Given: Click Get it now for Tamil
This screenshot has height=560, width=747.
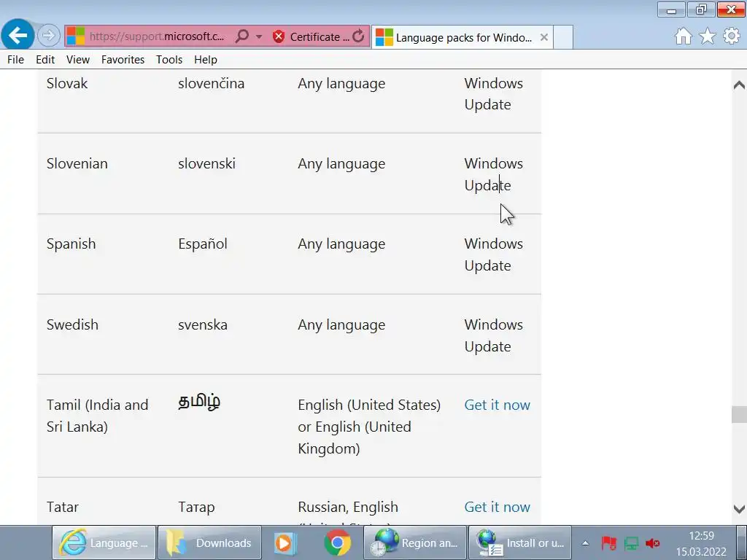Looking at the screenshot, I should [497, 405].
